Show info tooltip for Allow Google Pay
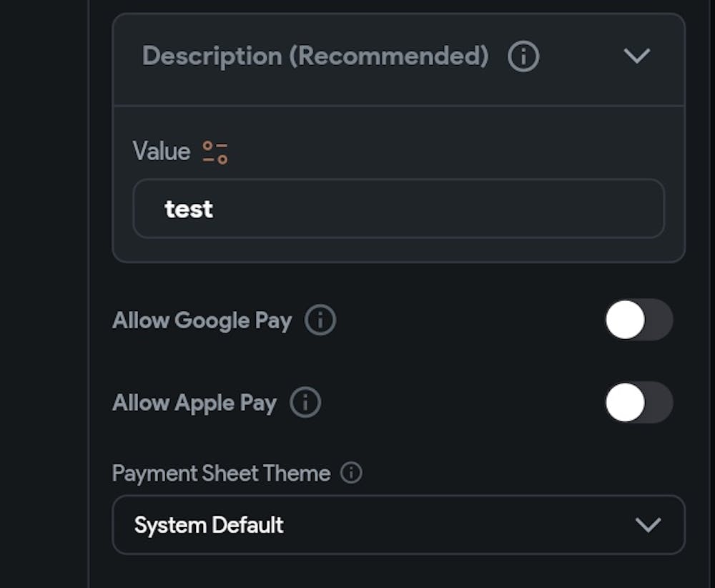Image resolution: width=715 pixels, height=588 pixels. coord(320,320)
